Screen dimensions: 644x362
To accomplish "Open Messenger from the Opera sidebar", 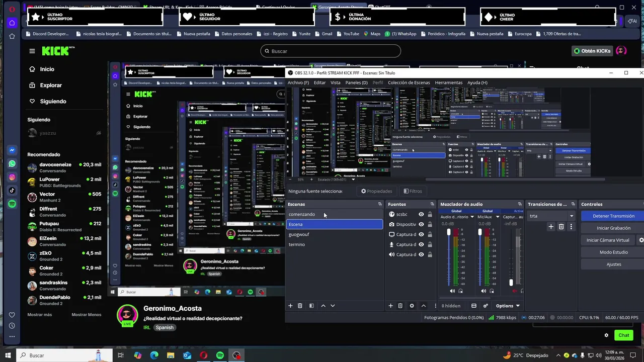I will [x=12, y=150].
